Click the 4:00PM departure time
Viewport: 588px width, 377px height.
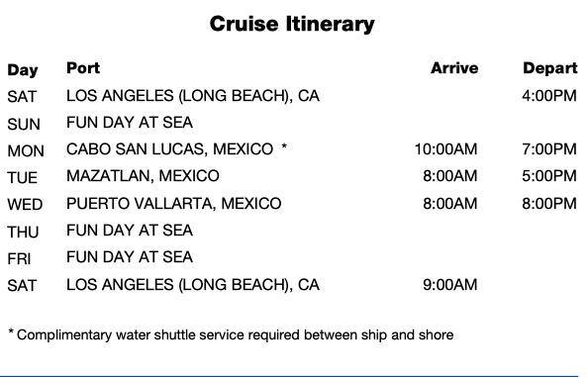click(x=549, y=96)
